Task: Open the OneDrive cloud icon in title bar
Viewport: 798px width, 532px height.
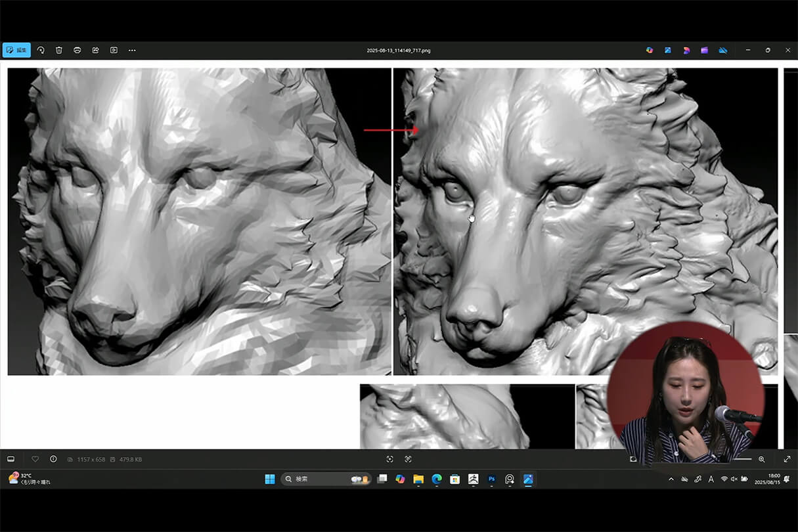Action: (722, 50)
